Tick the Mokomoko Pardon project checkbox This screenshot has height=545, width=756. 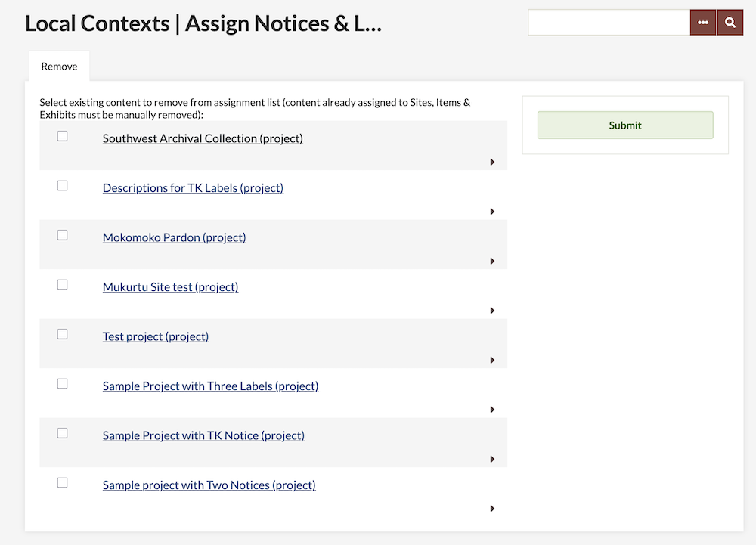[63, 235]
